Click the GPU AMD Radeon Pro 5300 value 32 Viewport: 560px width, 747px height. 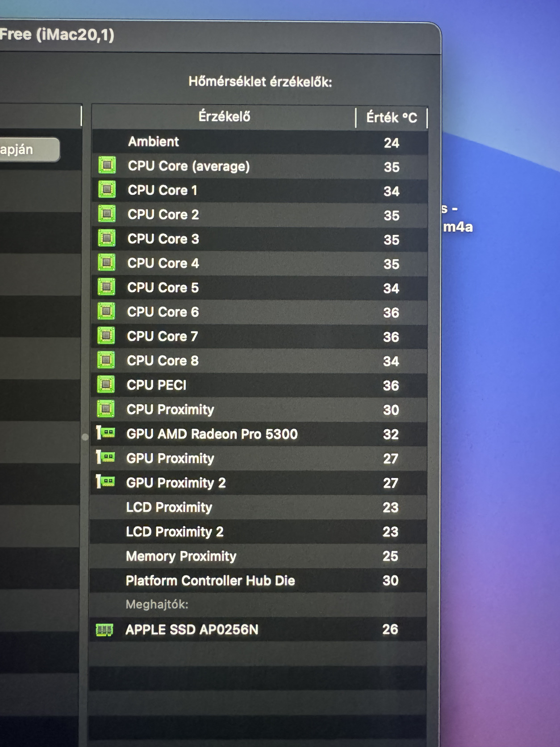(x=391, y=434)
